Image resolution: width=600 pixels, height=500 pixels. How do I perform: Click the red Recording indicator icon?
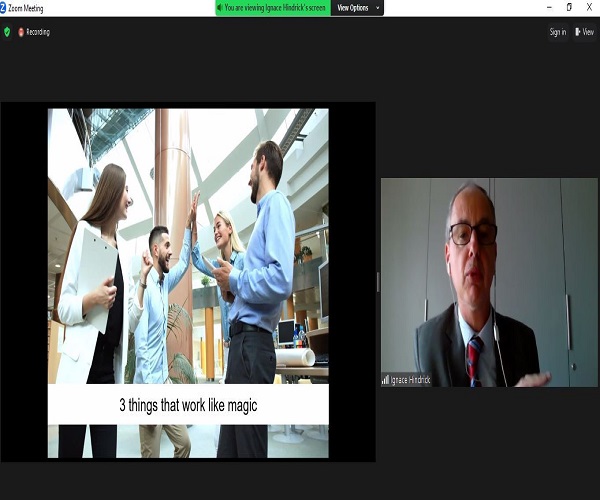(21, 32)
